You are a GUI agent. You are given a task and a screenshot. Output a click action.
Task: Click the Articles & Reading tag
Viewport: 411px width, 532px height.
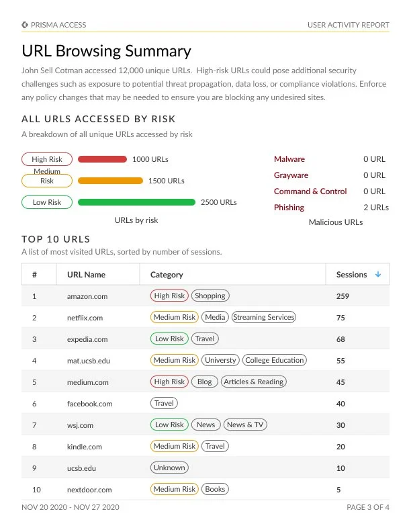[x=254, y=382]
